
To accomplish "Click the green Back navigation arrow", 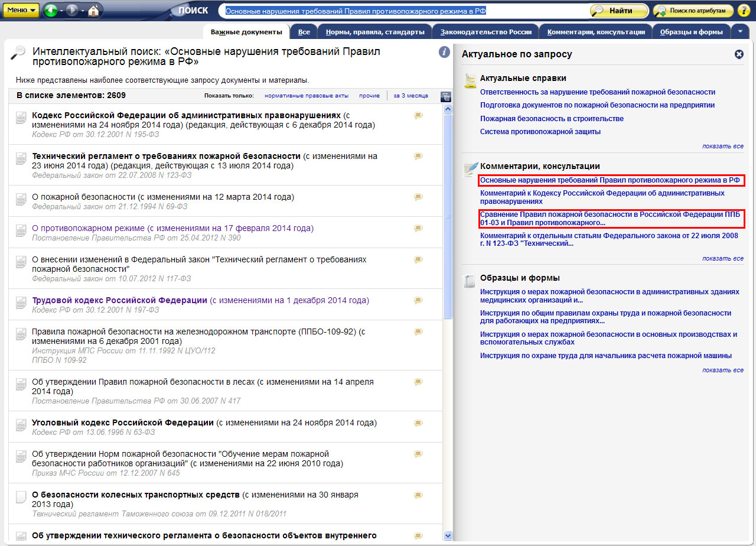I will (x=50, y=11).
